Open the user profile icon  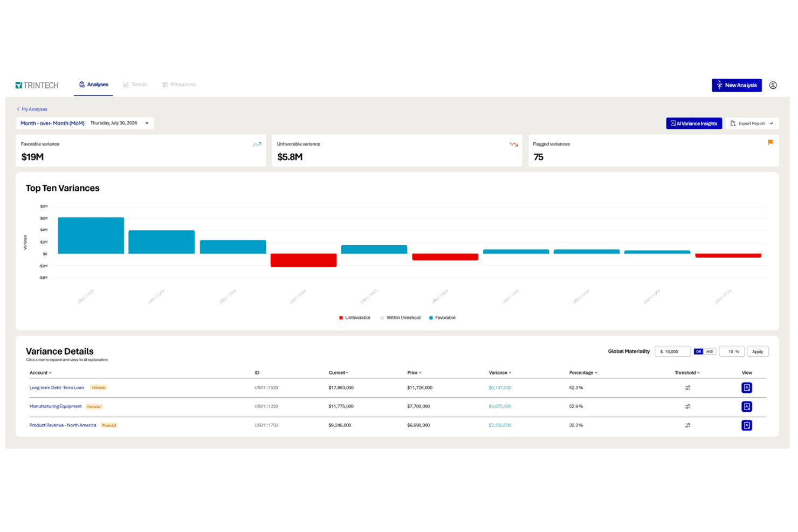[x=773, y=85]
